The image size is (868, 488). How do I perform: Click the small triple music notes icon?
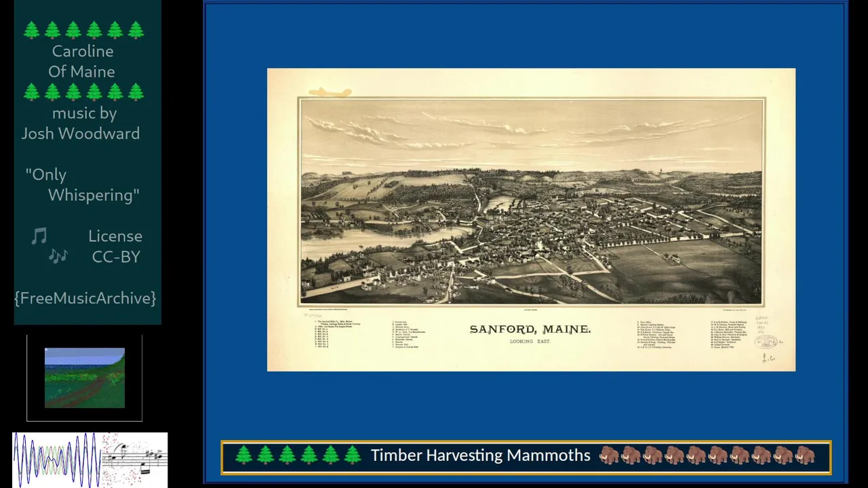(x=58, y=256)
